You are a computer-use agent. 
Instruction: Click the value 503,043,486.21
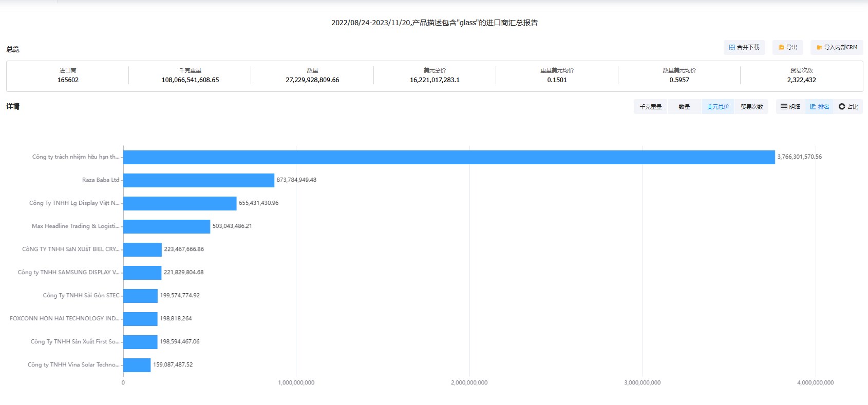(232, 226)
